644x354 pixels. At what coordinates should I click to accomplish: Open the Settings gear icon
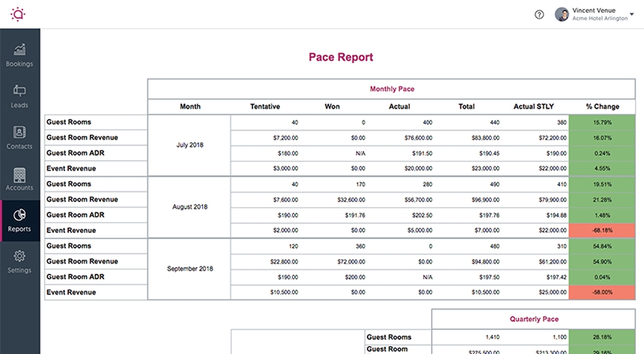tap(19, 256)
